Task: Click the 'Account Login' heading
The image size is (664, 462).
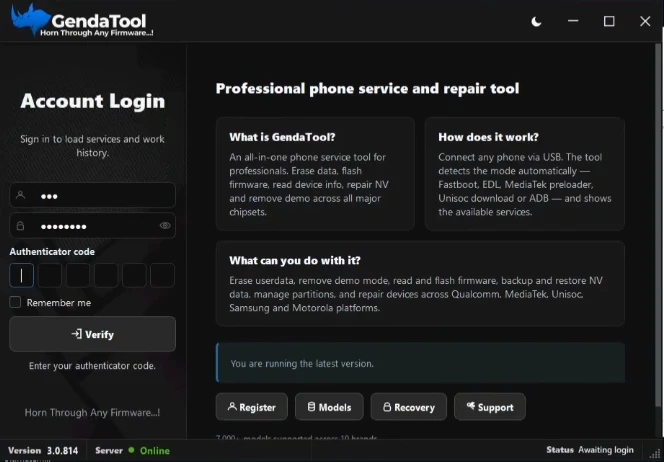Action: click(x=93, y=101)
